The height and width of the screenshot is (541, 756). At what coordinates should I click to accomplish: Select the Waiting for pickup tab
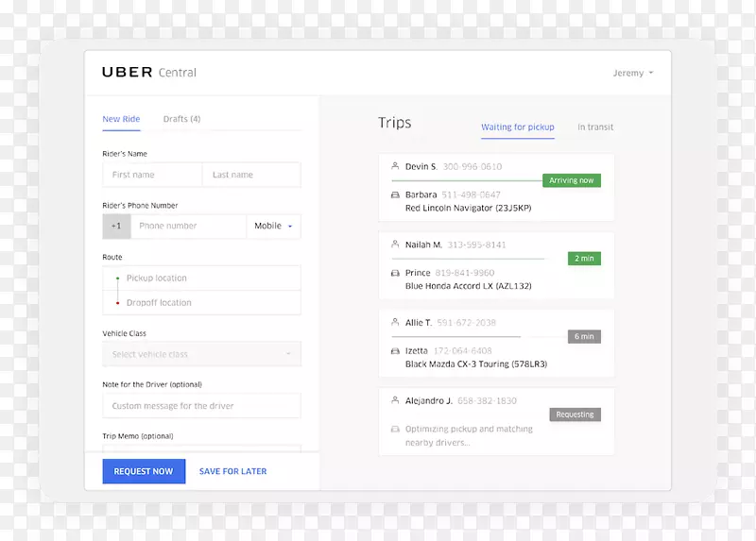coord(517,127)
